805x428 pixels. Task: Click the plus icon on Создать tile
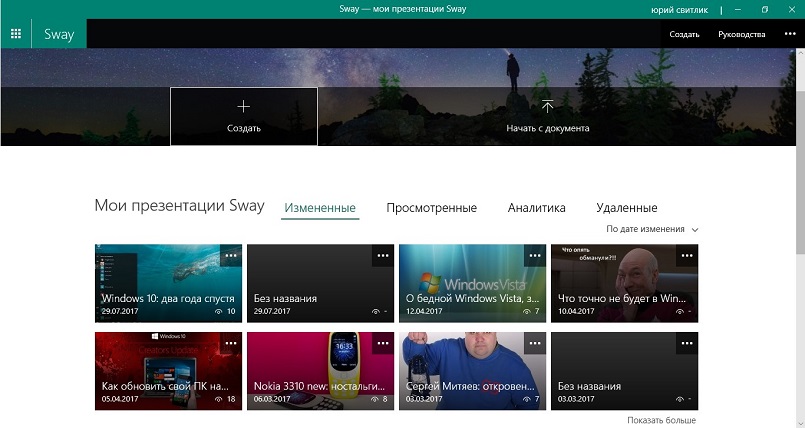click(x=244, y=106)
